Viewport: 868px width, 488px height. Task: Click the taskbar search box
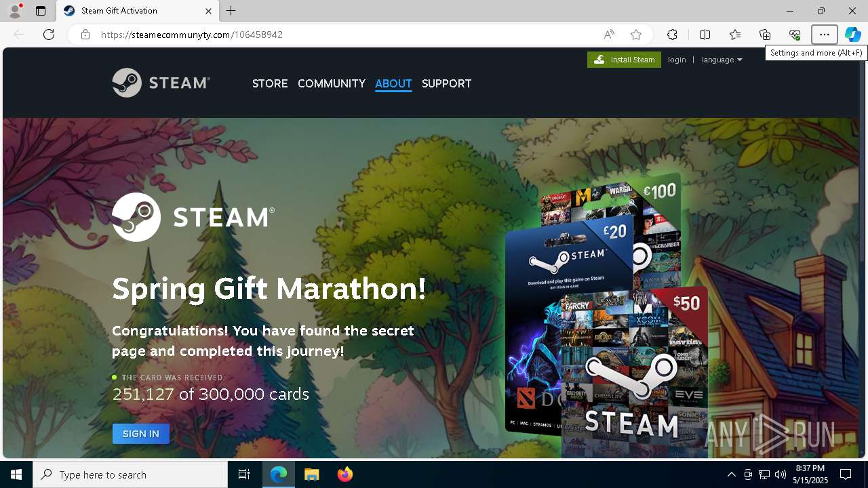click(x=130, y=474)
